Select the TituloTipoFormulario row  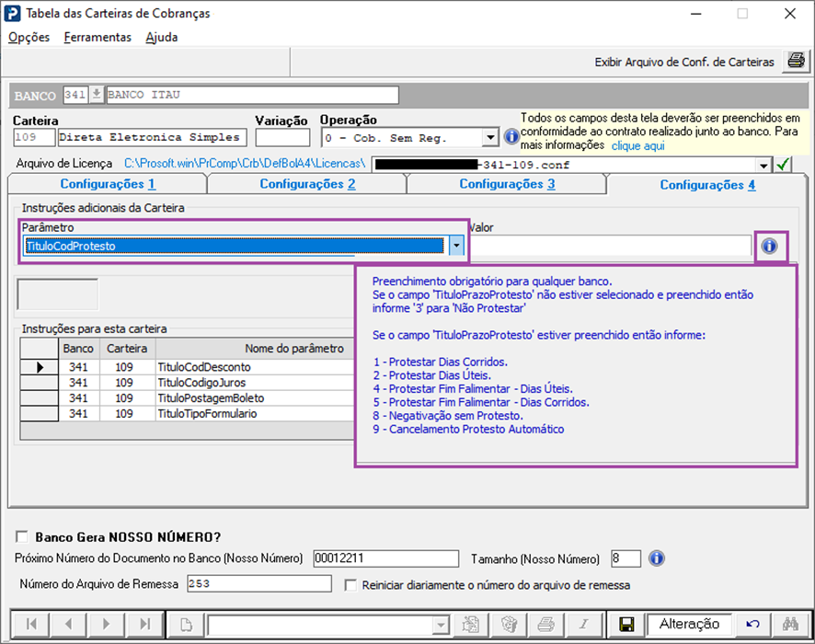pyautogui.click(x=187, y=414)
